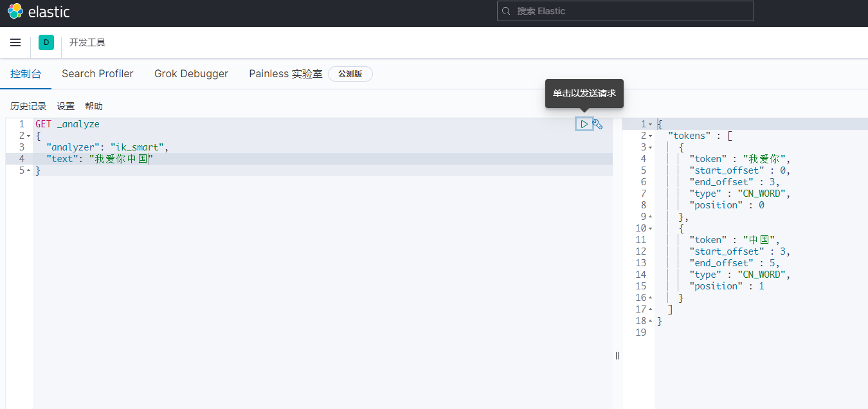Collapse second token object at line 10
868x409 pixels.
[650, 228]
